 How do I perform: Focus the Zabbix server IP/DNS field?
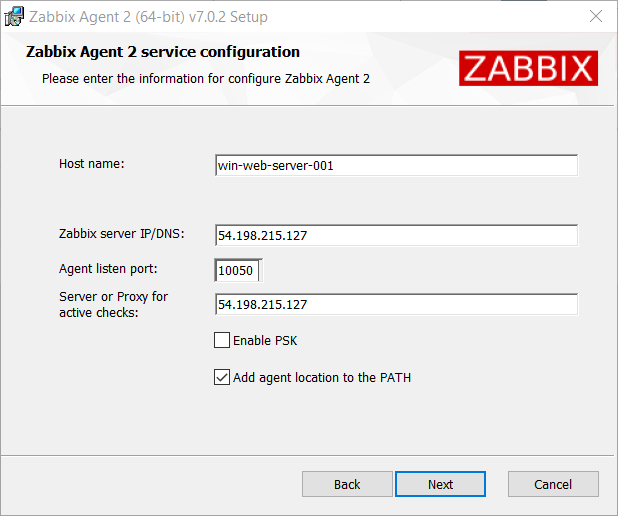click(x=396, y=235)
